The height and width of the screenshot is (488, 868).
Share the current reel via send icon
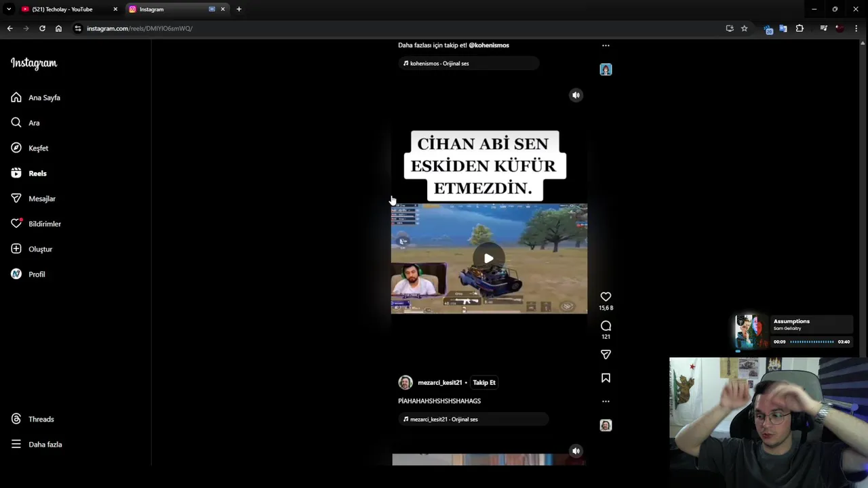tap(606, 354)
